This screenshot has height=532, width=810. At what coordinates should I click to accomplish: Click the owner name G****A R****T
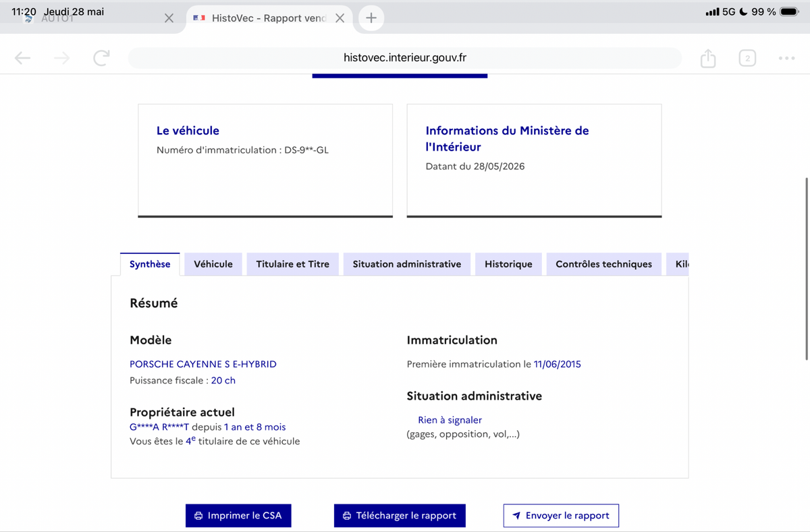(x=159, y=427)
